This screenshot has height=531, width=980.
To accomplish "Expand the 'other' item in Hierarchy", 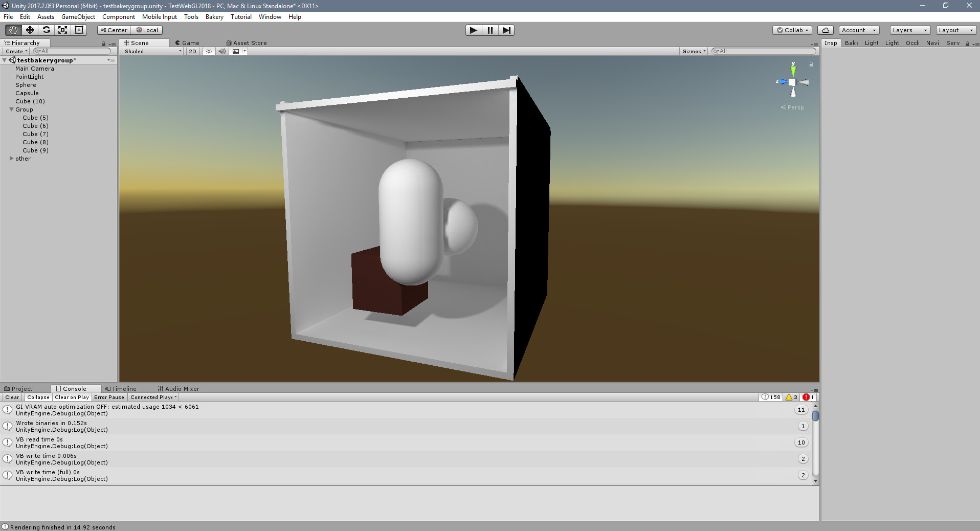I will [12, 158].
